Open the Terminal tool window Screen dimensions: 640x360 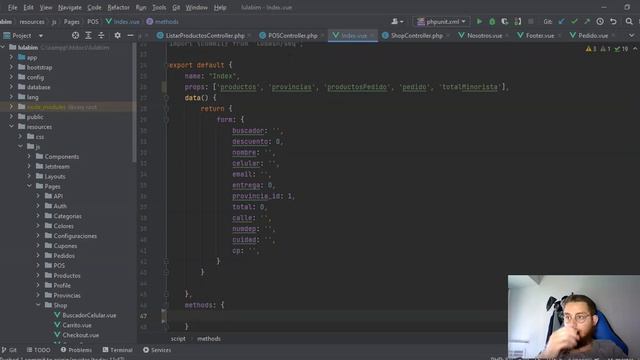(118, 350)
